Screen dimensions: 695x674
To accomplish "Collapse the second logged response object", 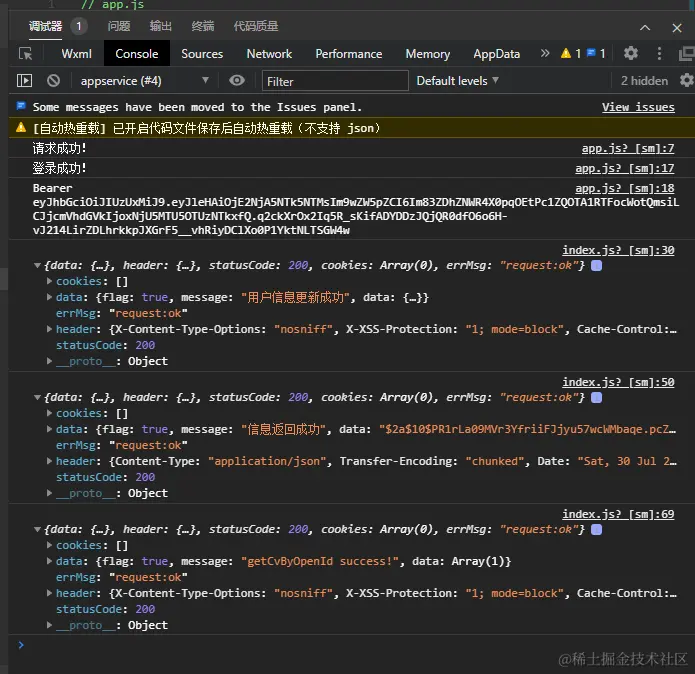I will point(38,397).
